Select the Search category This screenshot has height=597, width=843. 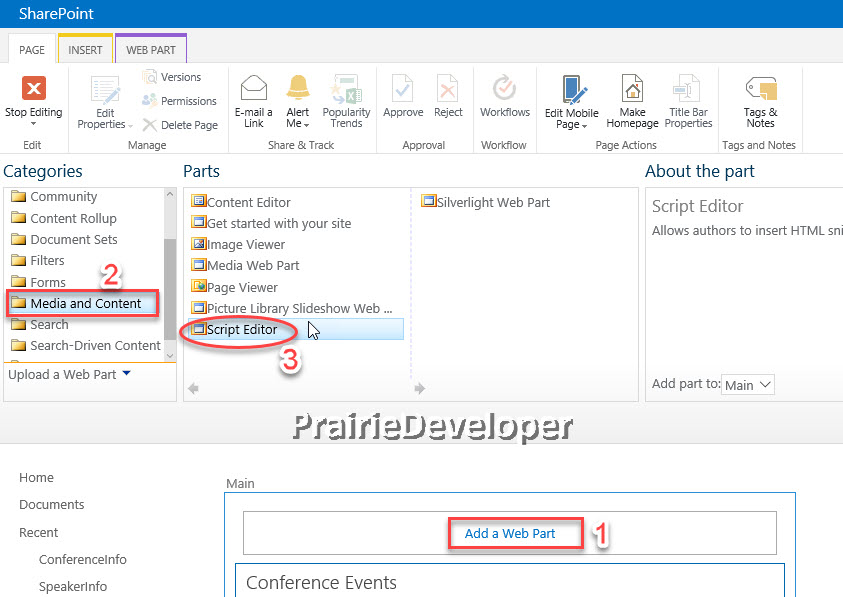coord(40,324)
